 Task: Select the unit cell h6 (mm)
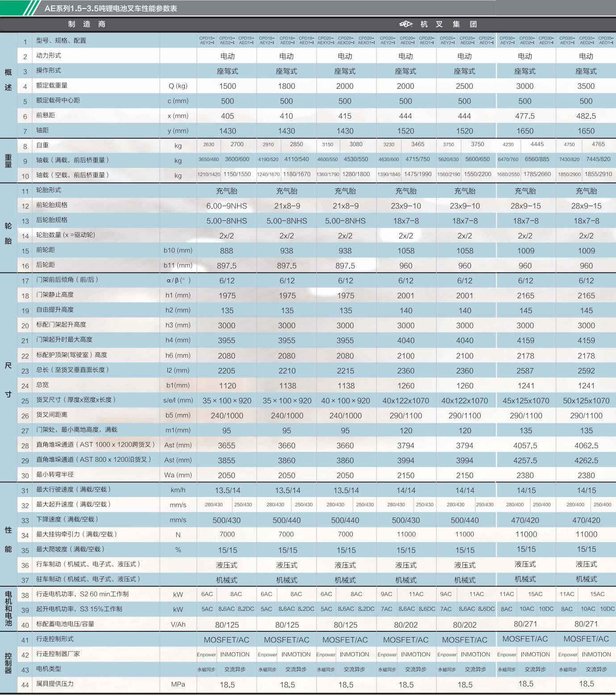pyautogui.click(x=178, y=356)
